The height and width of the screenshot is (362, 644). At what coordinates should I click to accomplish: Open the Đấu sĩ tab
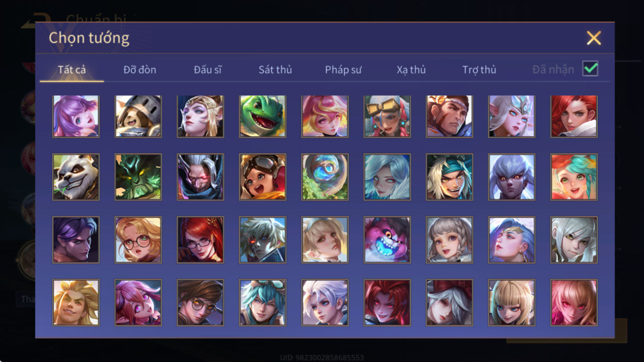tap(207, 70)
